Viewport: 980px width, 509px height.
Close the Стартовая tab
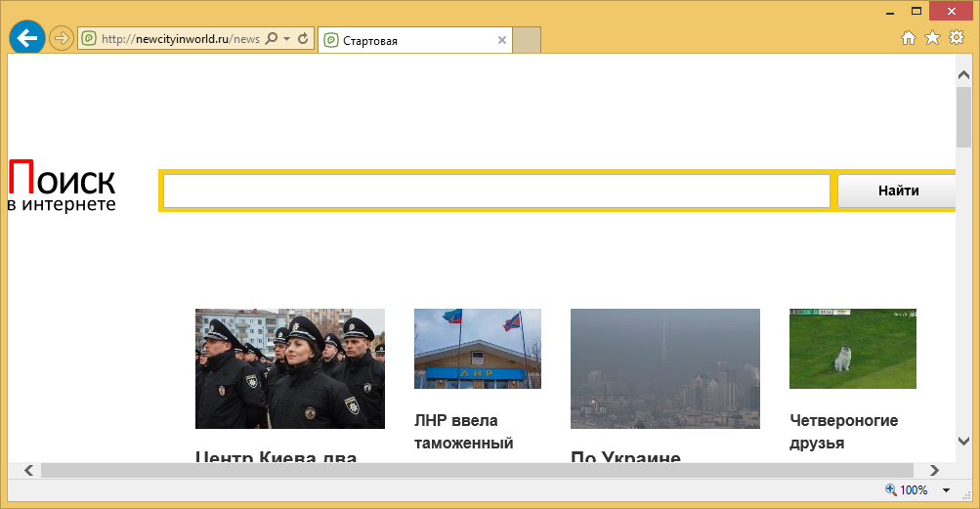pyautogui.click(x=502, y=41)
